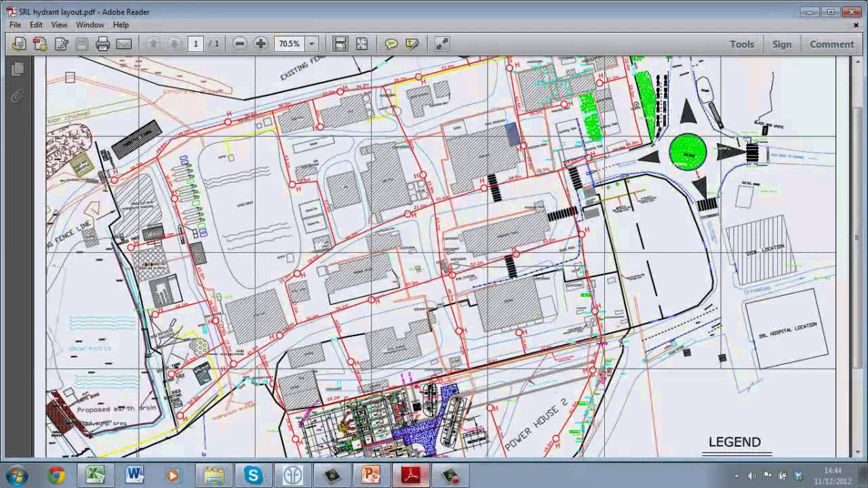Switch to read mode view

(441, 44)
